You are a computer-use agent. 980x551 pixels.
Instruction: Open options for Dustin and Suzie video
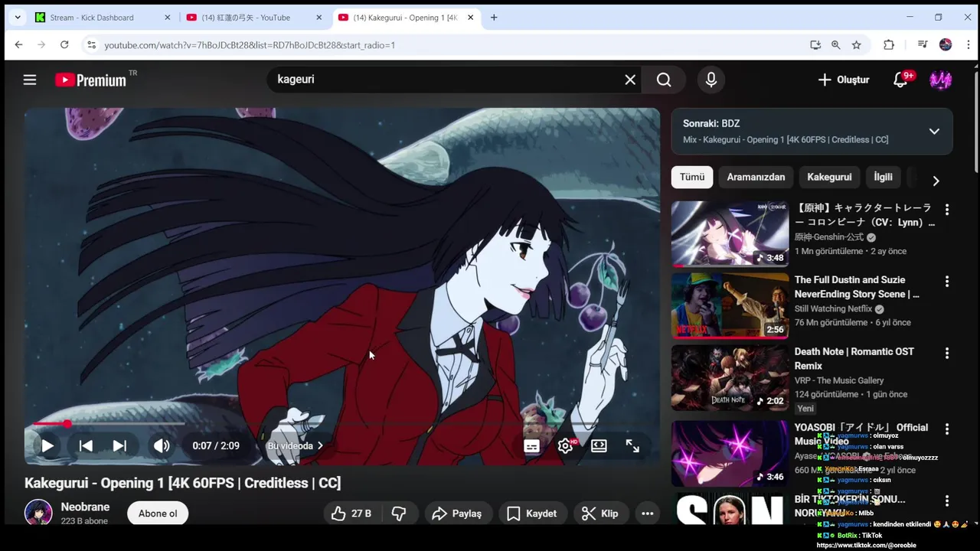947,282
